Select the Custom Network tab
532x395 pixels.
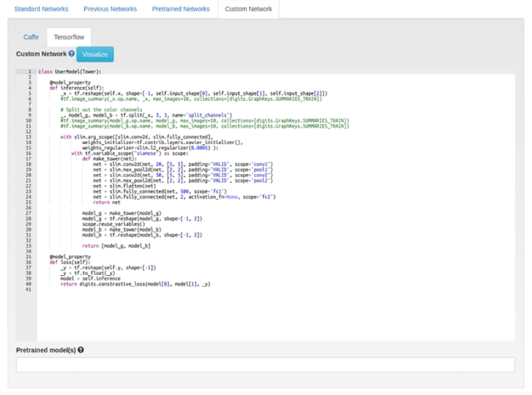point(248,9)
